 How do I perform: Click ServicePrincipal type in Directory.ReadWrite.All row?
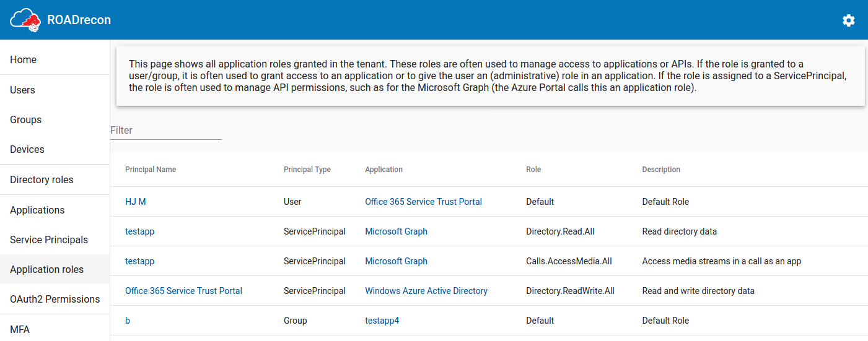pyautogui.click(x=315, y=291)
